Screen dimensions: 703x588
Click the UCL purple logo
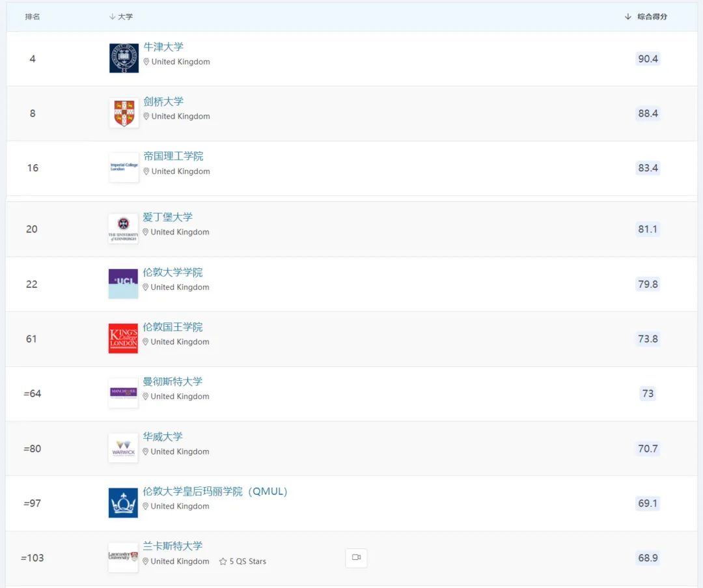(x=123, y=284)
